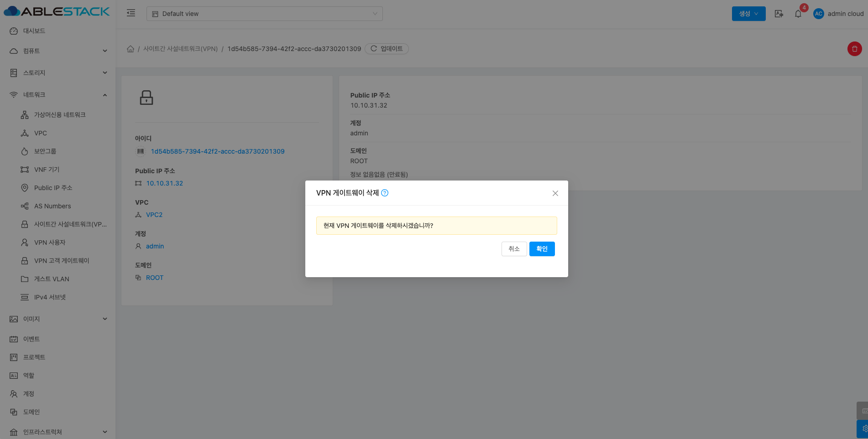Open 보안그룹 menu item
The width and height of the screenshot is (868, 439).
(58, 151)
